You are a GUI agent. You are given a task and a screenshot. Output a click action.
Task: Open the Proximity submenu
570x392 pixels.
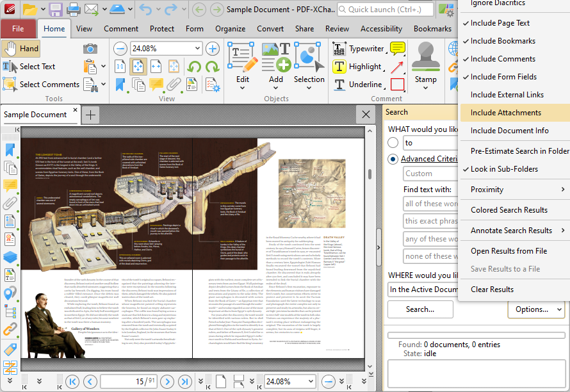[x=515, y=190]
